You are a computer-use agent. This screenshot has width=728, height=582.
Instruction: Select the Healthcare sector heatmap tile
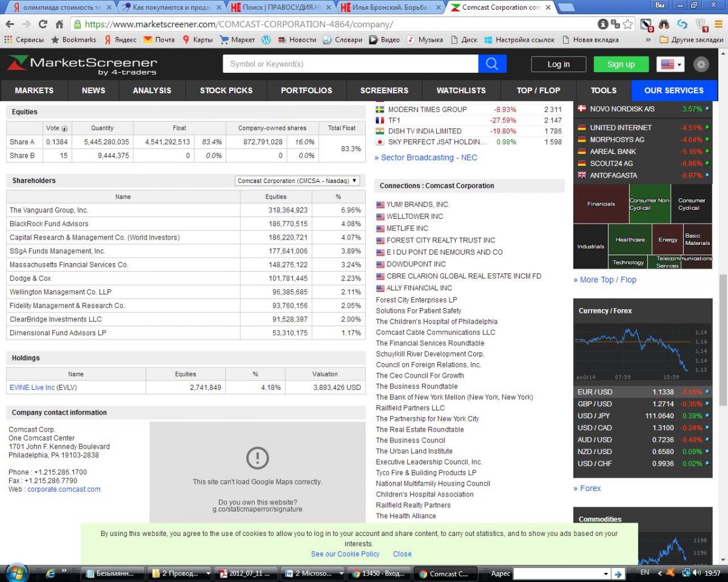pos(630,239)
